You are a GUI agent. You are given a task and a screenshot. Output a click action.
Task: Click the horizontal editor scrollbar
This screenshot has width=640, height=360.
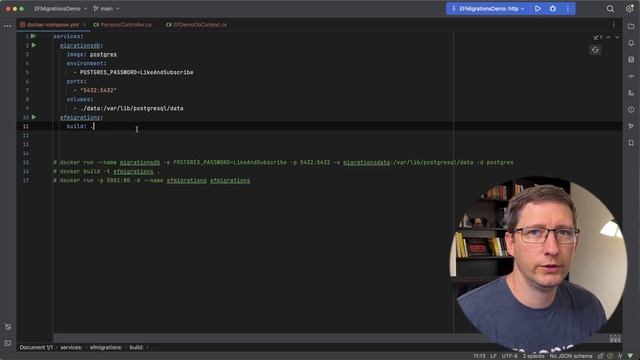pos(261,338)
